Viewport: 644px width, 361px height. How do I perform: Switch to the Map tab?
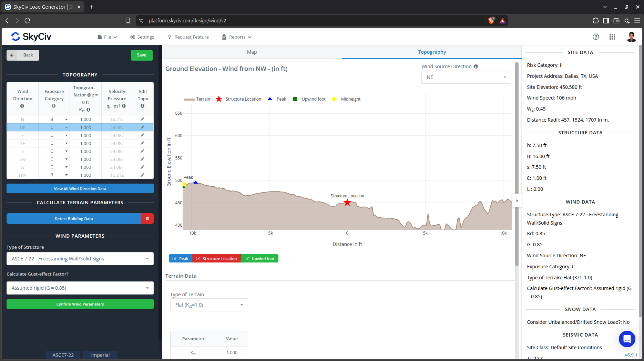tap(252, 52)
